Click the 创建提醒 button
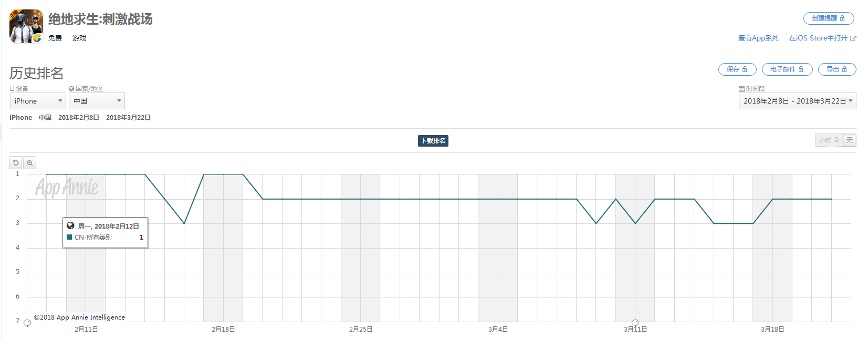Viewport: 868px width, 339px height. (x=829, y=18)
